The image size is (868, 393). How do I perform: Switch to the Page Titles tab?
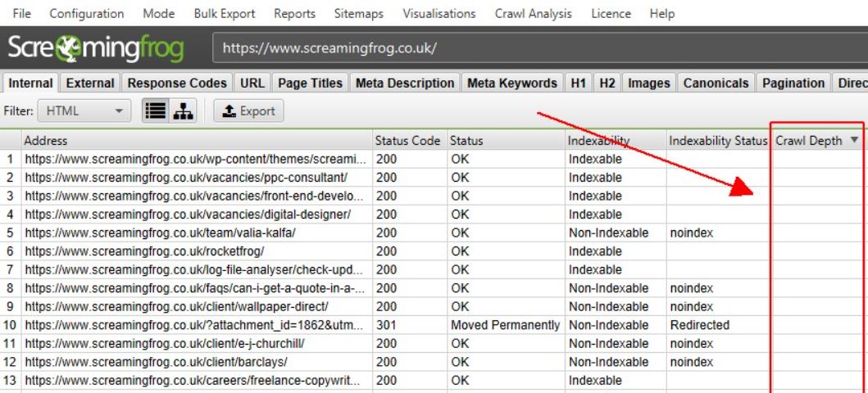310,83
